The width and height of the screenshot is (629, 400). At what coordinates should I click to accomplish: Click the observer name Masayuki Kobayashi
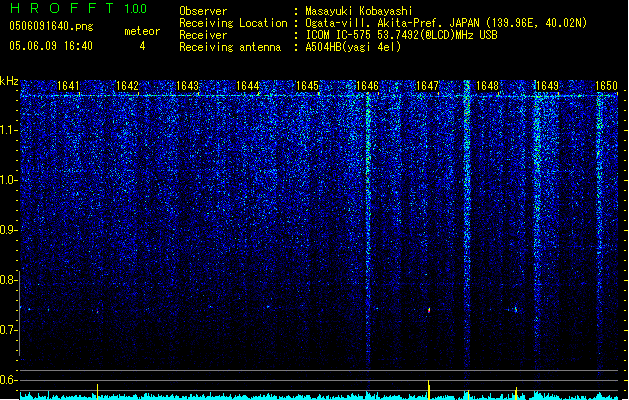(x=359, y=11)
